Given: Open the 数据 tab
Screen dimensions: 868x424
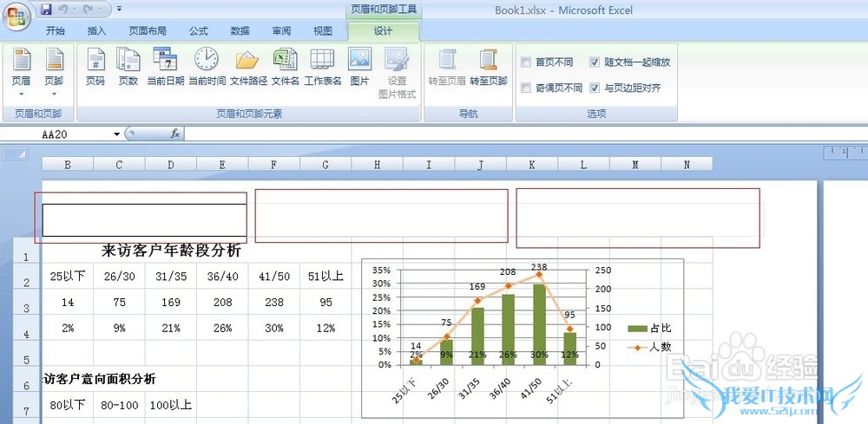Looking at the screenshot, I should pos(240,31).
